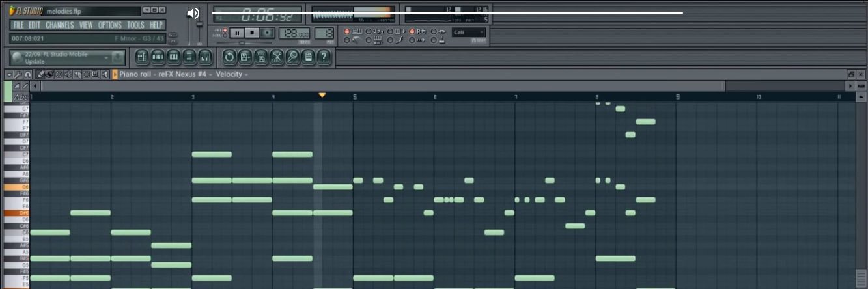Open the OPTIONS menu
Screen dimensions: 868x289
pos(110,25)
